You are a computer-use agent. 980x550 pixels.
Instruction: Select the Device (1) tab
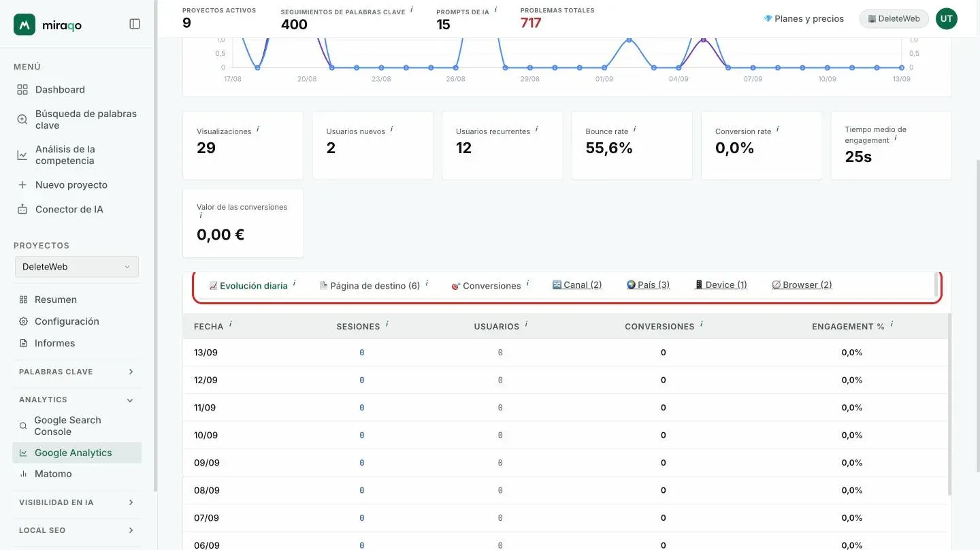point(721,285)
